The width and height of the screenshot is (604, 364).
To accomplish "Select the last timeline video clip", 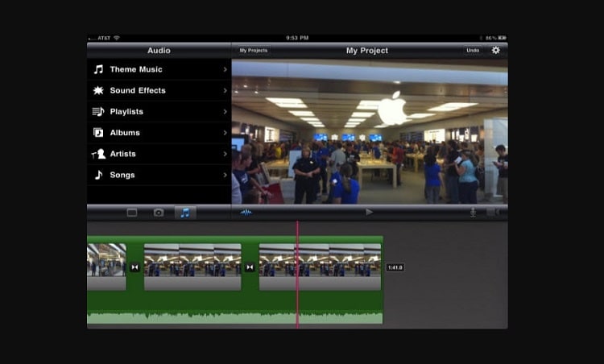I will click(x=320, y=267).
